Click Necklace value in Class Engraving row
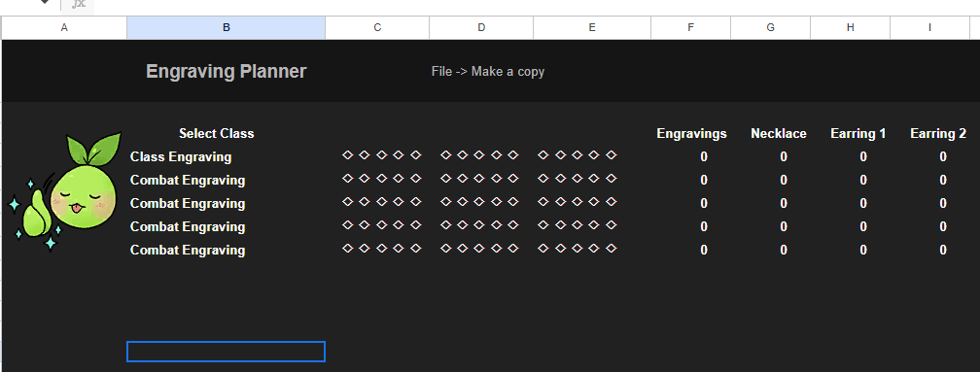This screenshot has width=980, height=372. [784, 156]
